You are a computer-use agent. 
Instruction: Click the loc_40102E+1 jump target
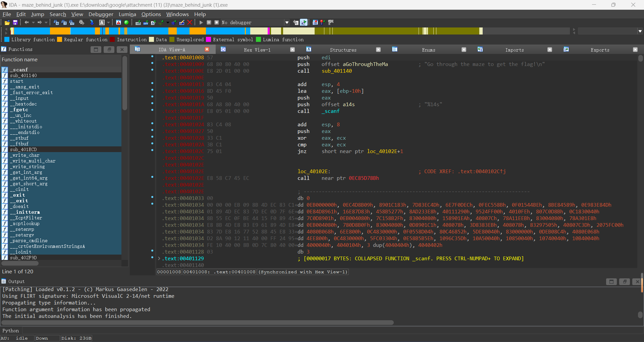pos(385,151)
